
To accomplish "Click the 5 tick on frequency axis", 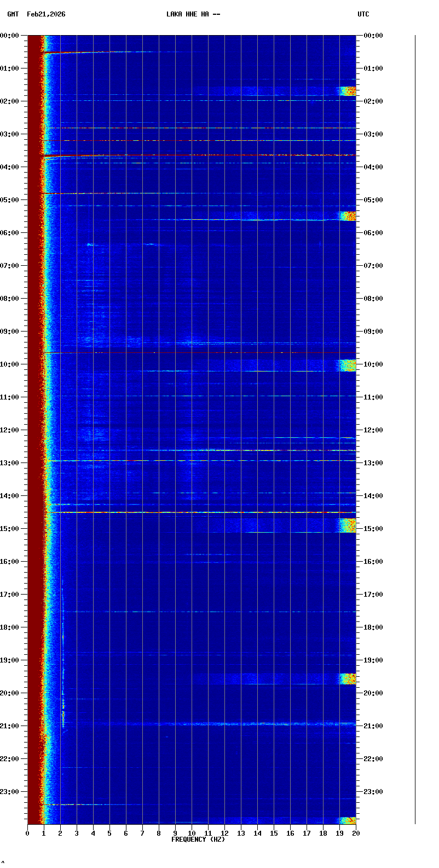I will click(x=109, y=833).
